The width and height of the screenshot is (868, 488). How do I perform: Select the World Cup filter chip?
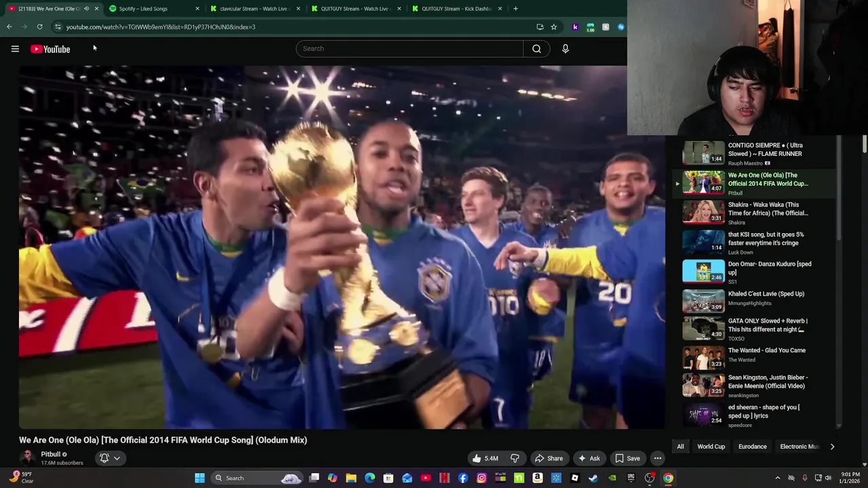(711, 447)
